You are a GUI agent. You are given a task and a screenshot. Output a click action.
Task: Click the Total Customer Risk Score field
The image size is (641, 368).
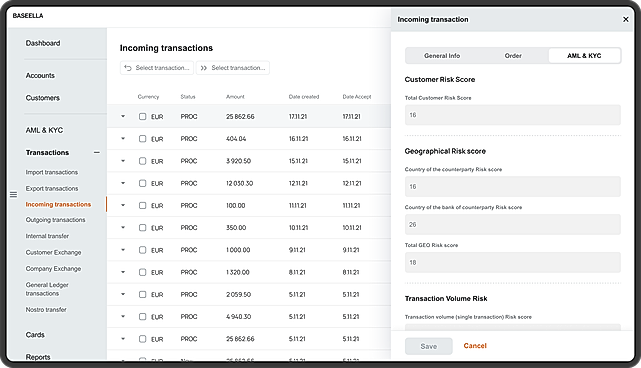[x=513, y=115]
